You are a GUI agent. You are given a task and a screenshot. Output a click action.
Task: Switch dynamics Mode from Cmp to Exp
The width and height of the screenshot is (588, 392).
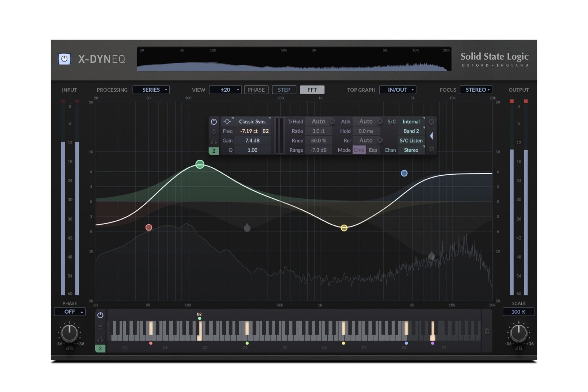373,150
